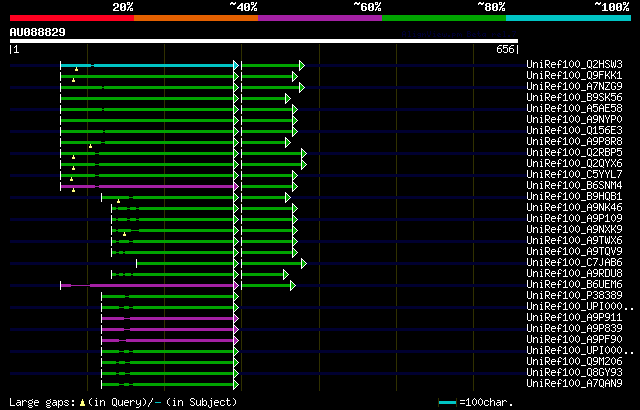Click the purple ~60% legend color segment
The image size is (640, 410).
[x=320, y=18]
